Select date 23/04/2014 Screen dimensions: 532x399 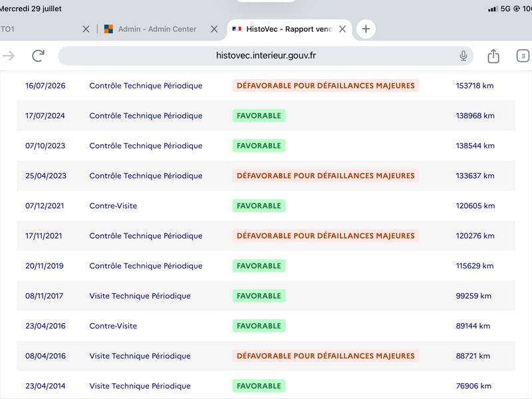click(45, 386)
